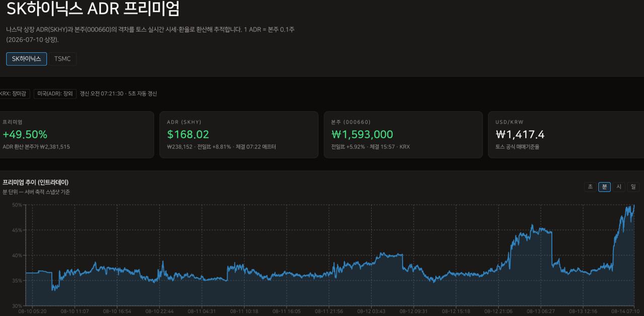
Task: Click the 08-11 04:31 x-axis label
Action: point(202,311)
